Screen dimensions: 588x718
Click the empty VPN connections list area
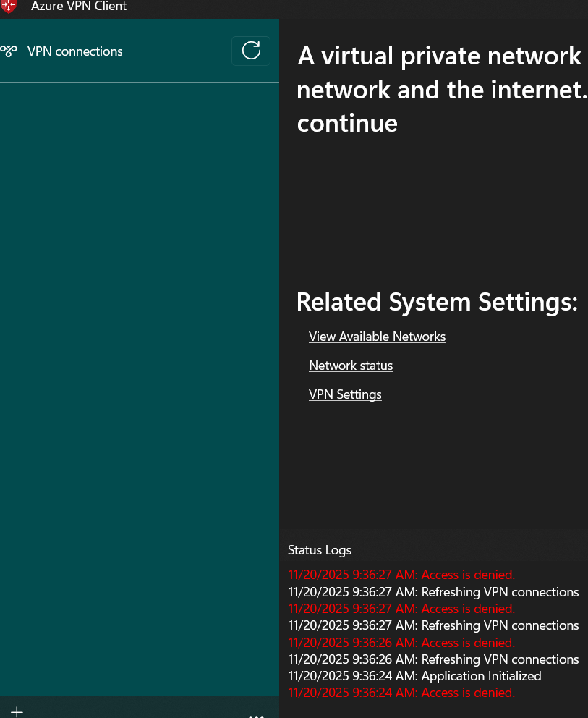(x=139, y=362)
